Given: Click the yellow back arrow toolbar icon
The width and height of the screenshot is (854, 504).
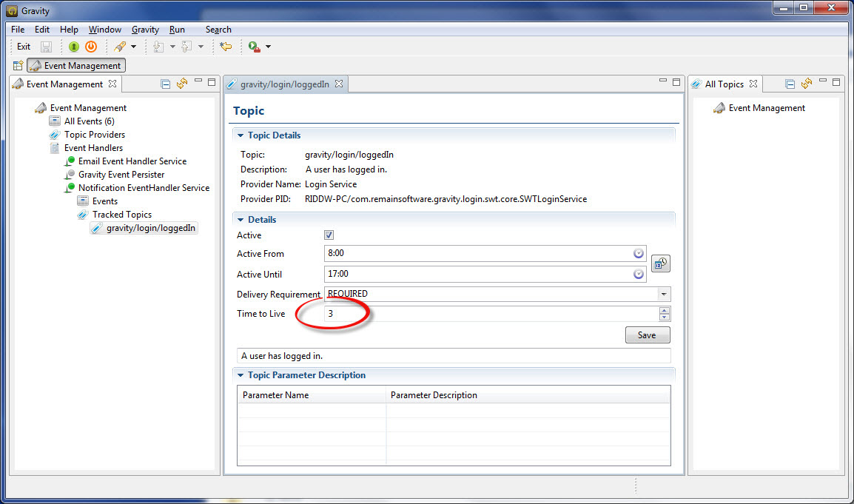Looking at the screenshot, I should tap(226, 47).
